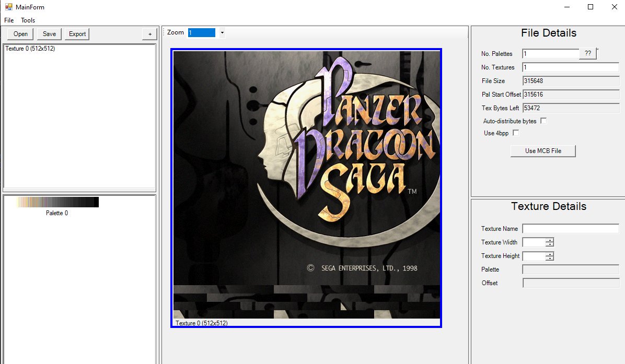Screen dimensions: 625x364
Task: Click the Use MCB File button
Action: click(543, 151)
